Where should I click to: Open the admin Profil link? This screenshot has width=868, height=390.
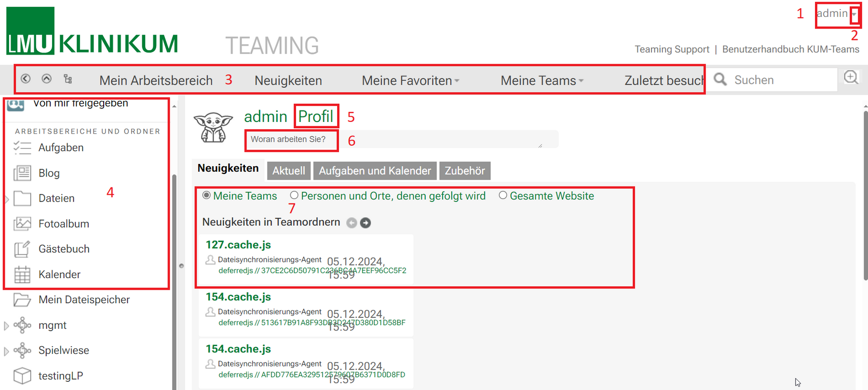(316, 116)
